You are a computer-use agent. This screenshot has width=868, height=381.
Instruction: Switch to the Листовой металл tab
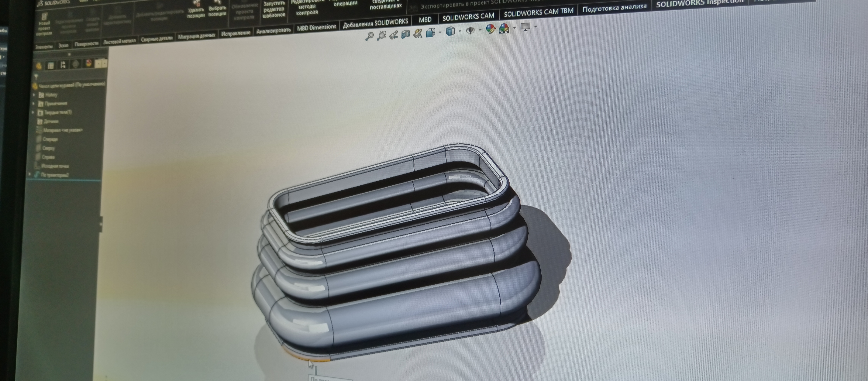pyautogui.click(x=119, y=41)
